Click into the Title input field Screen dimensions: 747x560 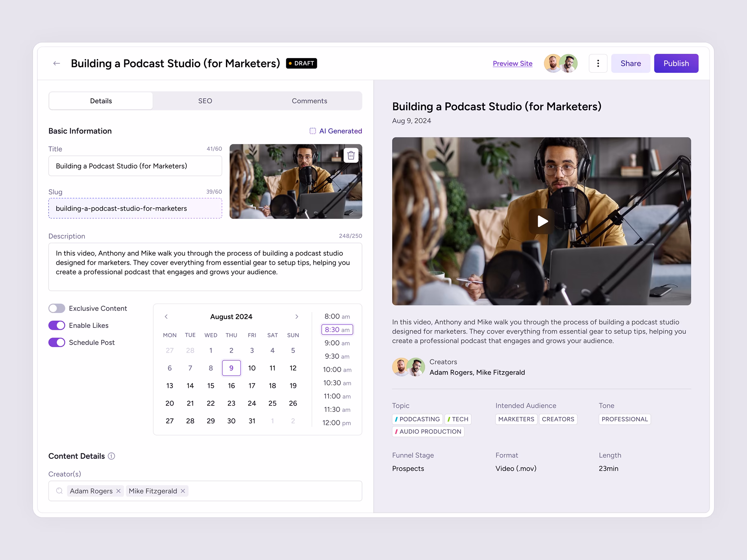pyautogui.click(x=135, y=166)
